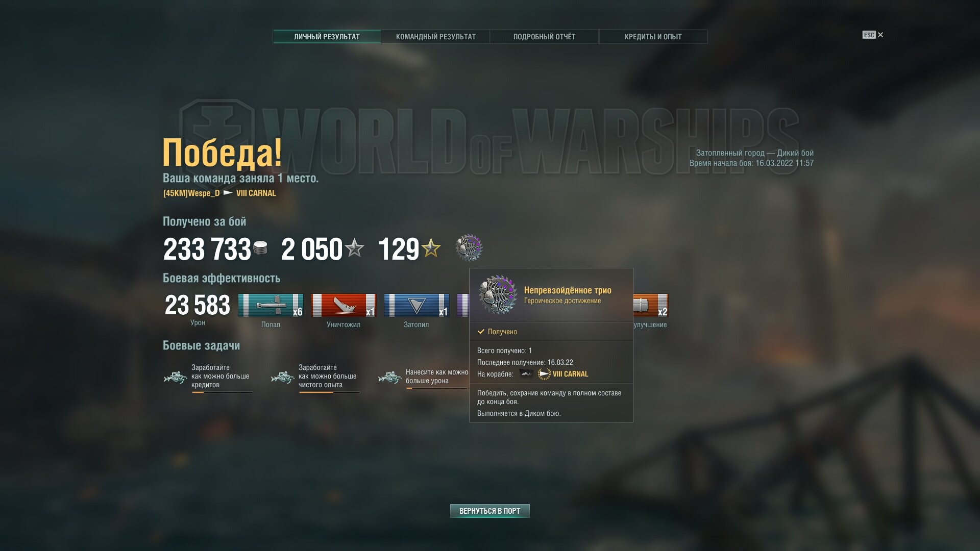Switch to Подробный отчёт tab
This screenshot has width=980, height=551.
(544, 37)
